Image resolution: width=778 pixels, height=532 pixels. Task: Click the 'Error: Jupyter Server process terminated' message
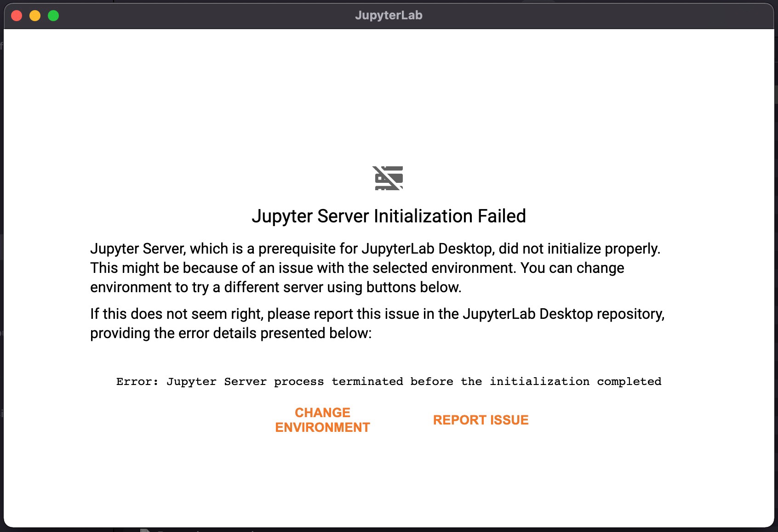point(389,381)
